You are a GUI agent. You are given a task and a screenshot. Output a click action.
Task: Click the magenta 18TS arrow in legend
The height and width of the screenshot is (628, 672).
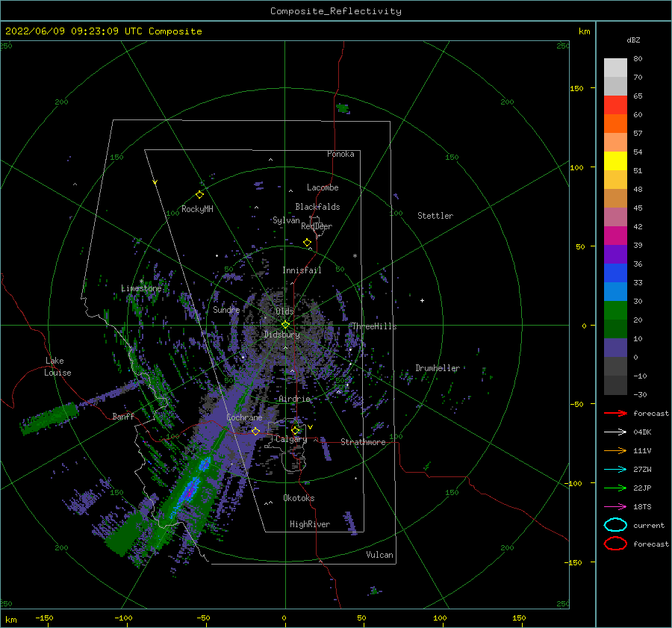[x=615, y=507]
